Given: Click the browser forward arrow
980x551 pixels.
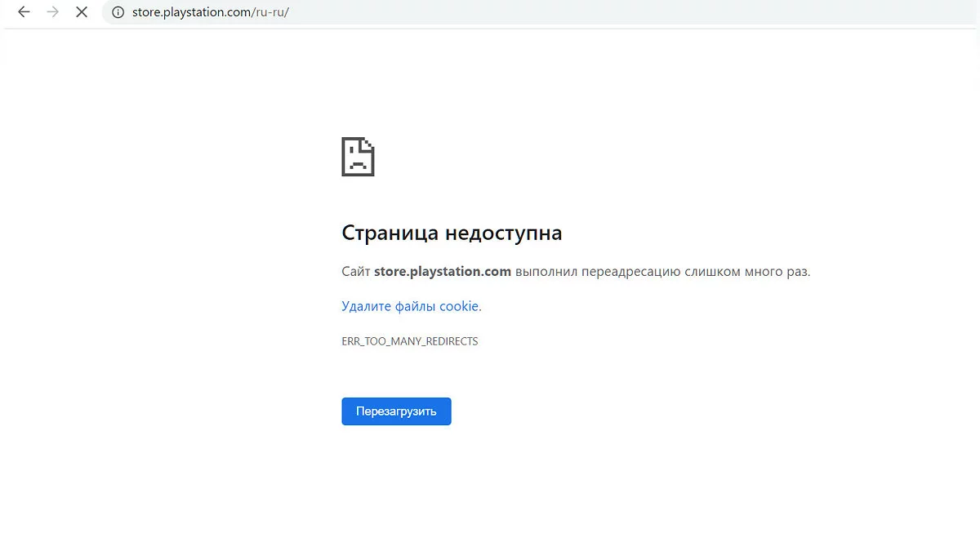Looking at the screenshot, I should pos(53,12).
